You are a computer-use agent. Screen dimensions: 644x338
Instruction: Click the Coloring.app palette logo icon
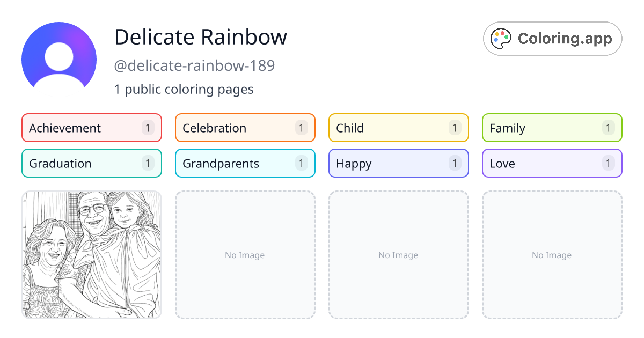click(x=501, y=38)
